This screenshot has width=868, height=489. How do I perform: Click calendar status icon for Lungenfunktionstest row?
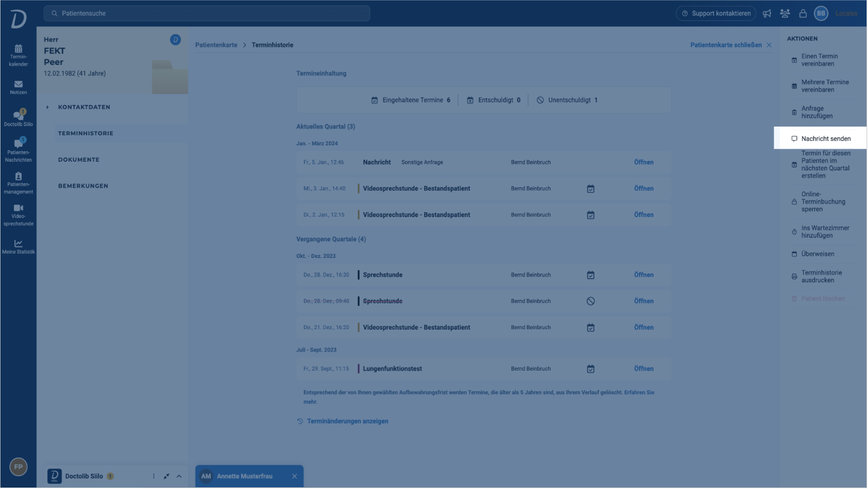coord(591,369)
